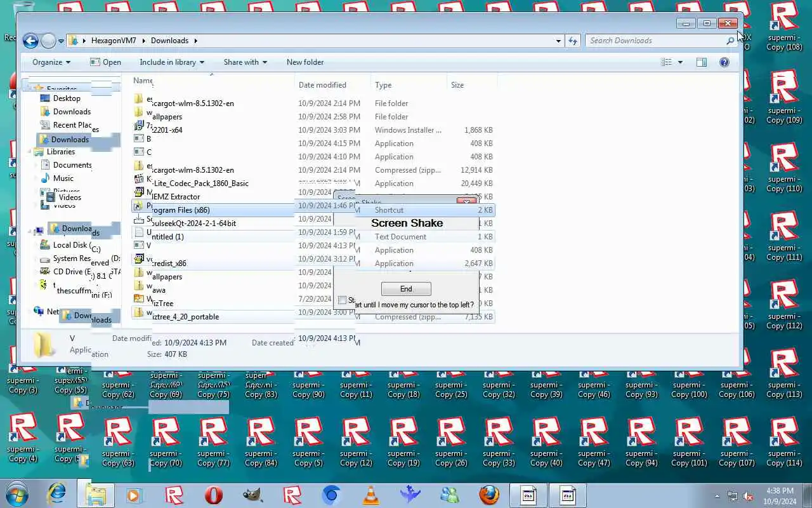The height and width of the screenshot is (508, 812).
Task: Select Music in the Libraries tree
Action: (63, 178)
